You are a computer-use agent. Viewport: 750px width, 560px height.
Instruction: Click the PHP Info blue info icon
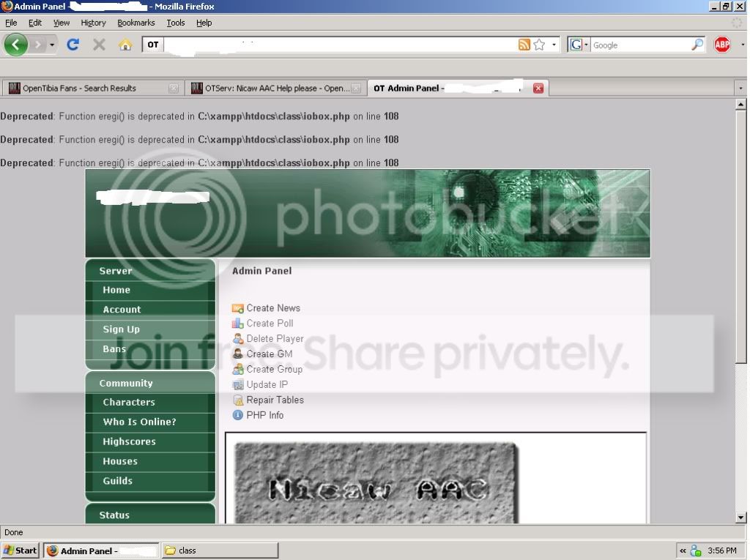point(238,415)
